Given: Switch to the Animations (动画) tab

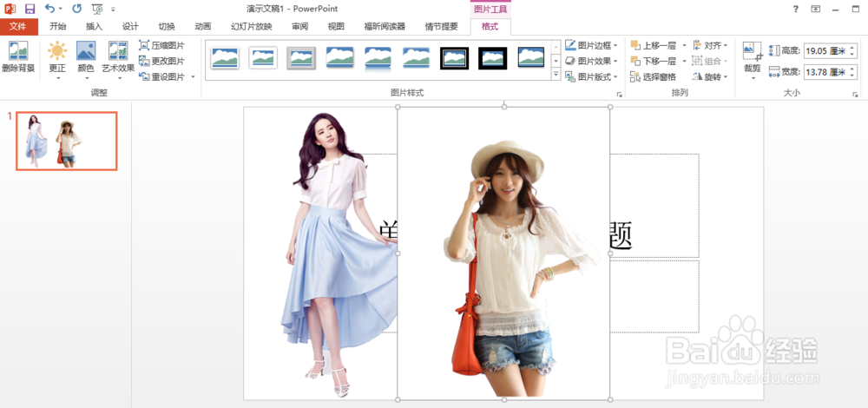Looking at the screenshot, I should pyautogui.click(x=203, y=27).
